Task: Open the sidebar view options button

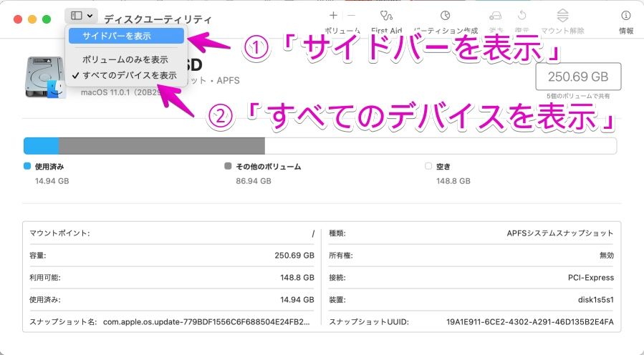Action: (x=81, y=16)
